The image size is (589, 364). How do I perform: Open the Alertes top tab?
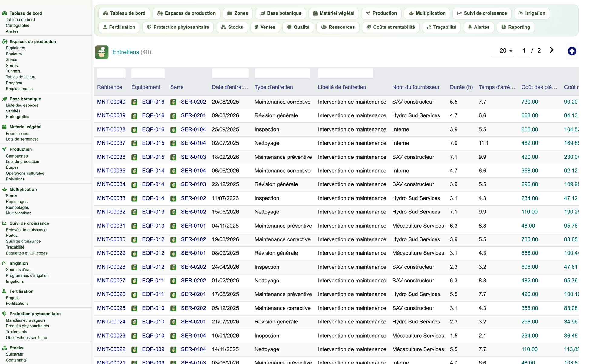point(479,27)
